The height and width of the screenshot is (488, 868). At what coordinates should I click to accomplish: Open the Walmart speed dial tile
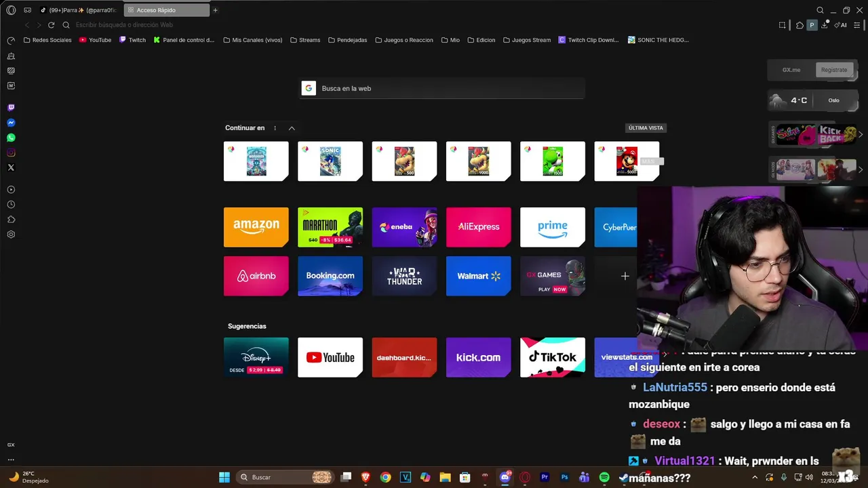click(x=479, y=276)
